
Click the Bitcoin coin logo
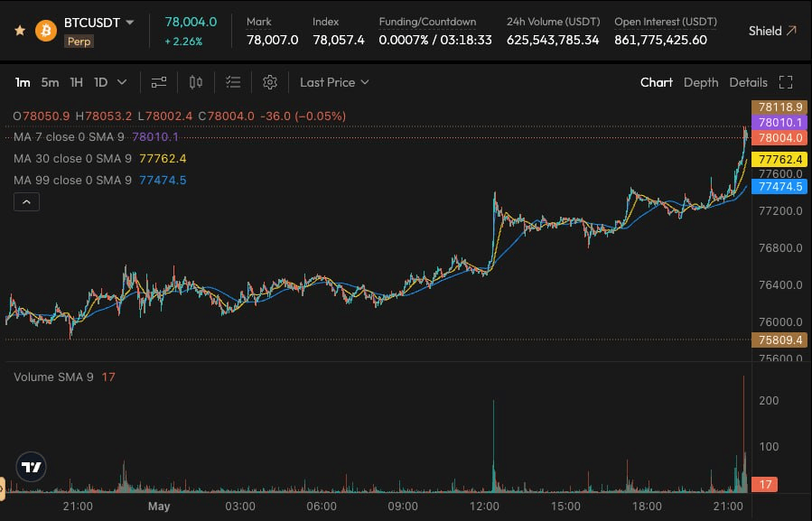tap(45, 31)
